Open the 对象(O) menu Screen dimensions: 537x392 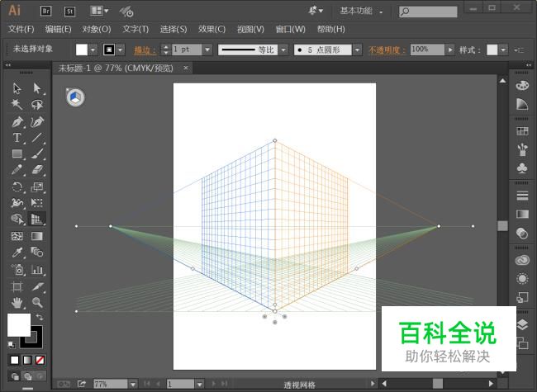click(x=96, y=29)
